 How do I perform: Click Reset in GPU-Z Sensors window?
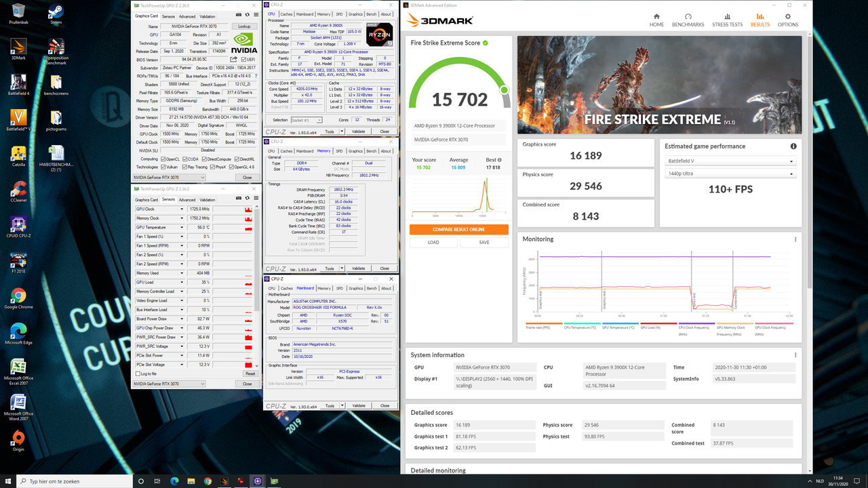(x=250, y=373)
